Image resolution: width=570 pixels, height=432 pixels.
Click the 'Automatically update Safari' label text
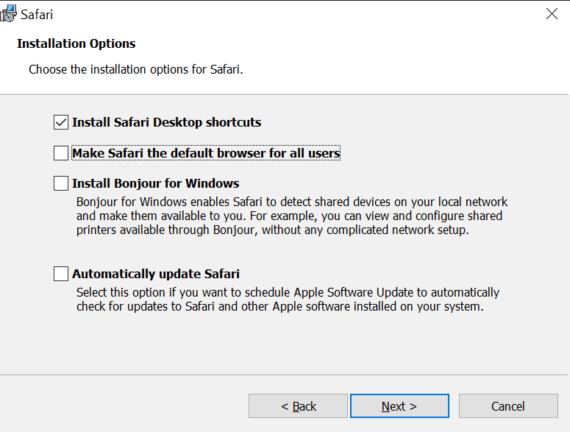[x=156, y=273]
